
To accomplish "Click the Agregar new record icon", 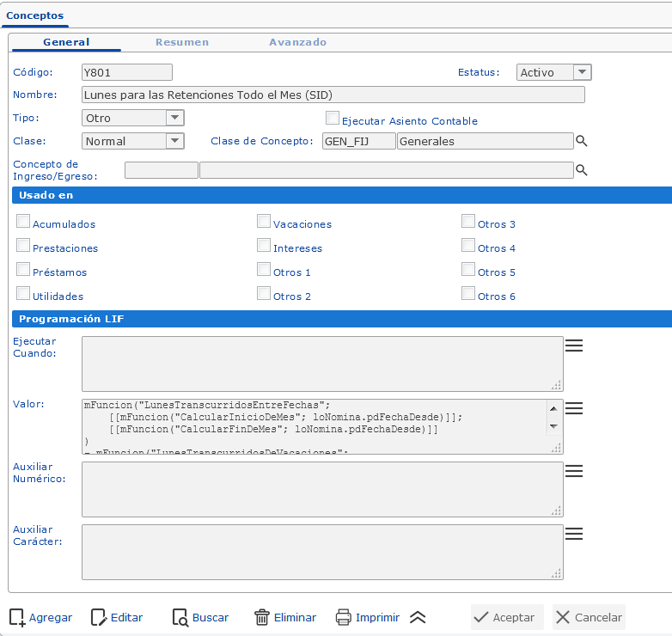I will pos(17,617).
